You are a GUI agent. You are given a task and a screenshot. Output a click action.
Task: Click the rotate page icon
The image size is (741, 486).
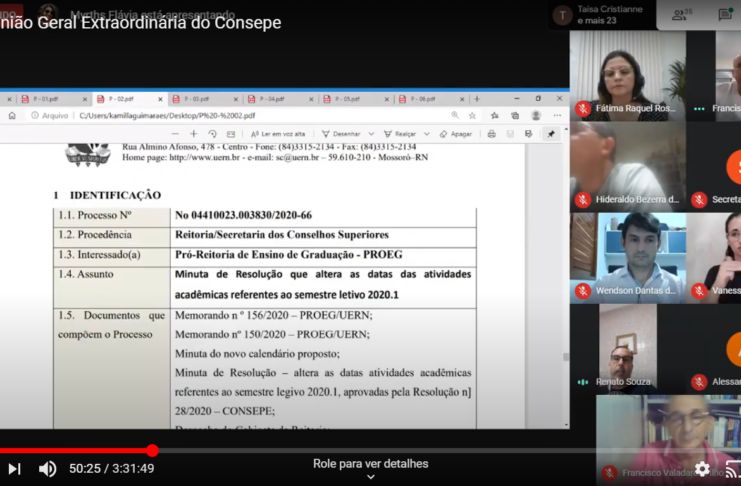[x=213, y=134]
